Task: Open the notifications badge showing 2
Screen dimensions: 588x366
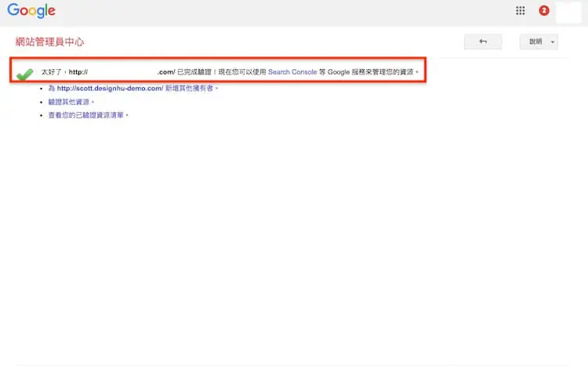Action: (x=544, y=10)
